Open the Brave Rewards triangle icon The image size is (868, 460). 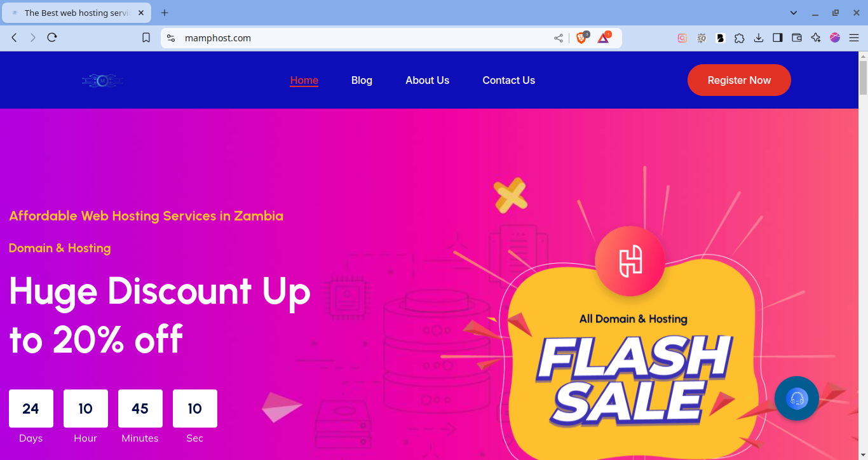603,38
